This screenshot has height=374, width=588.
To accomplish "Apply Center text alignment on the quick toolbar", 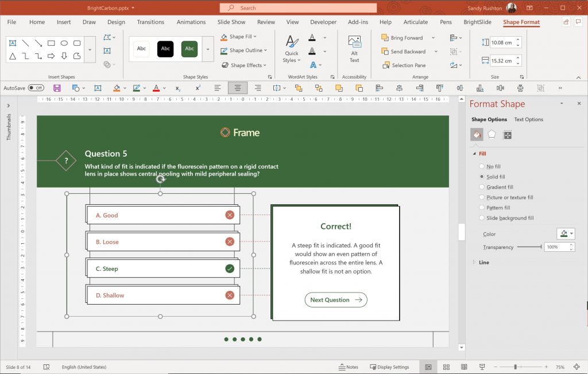I will click(237, 87).
